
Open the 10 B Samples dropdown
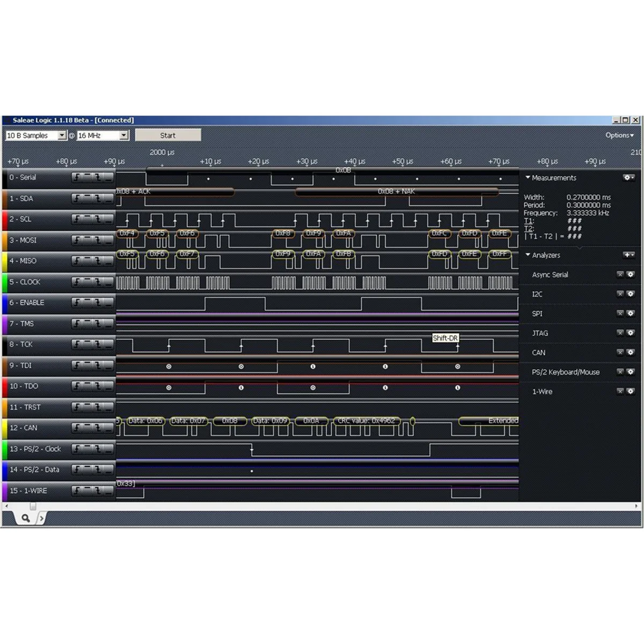click(x=62, y=135)
